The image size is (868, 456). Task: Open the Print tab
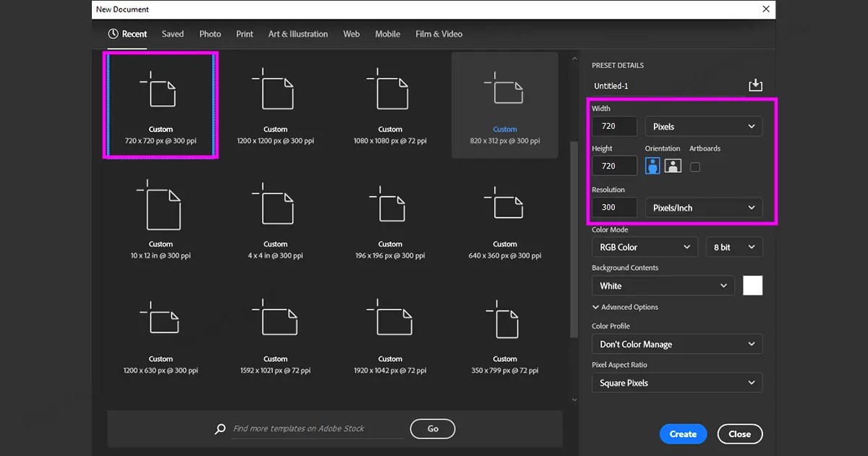244,34
